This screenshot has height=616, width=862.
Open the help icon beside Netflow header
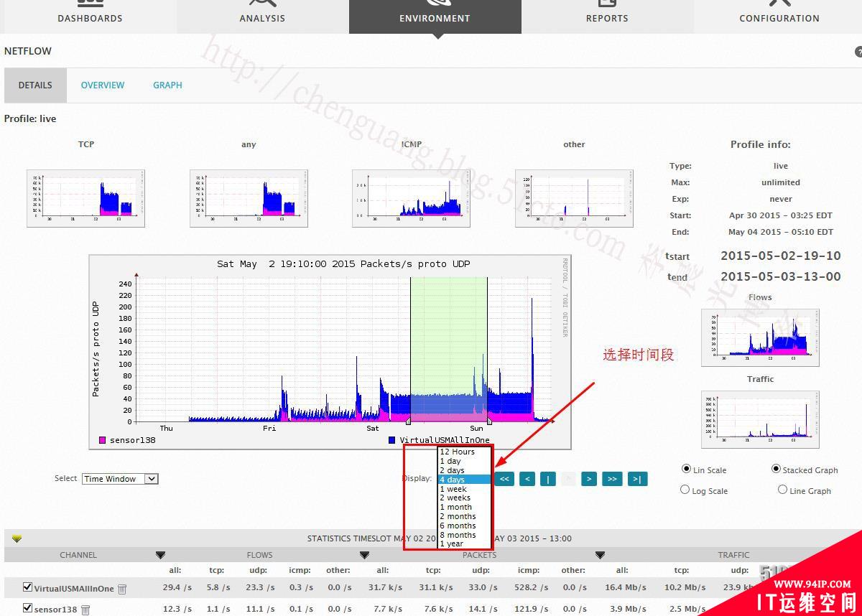click(x=858, y=52)
